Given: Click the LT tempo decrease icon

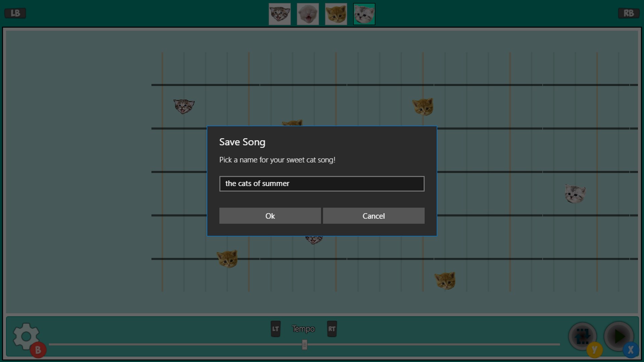Looking at the screenshot, I should click(x=275, y=329).
